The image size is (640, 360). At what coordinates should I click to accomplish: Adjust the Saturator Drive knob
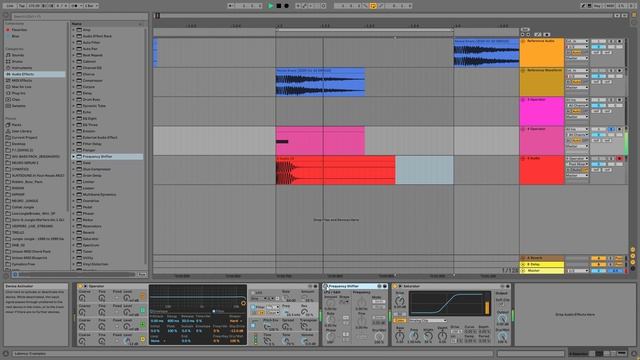tap(400, 301)
